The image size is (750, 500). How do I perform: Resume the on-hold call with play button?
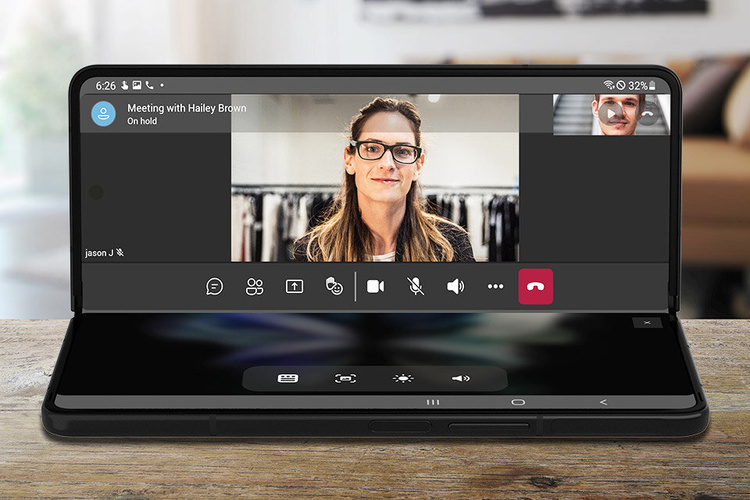(x=610, y=114)
